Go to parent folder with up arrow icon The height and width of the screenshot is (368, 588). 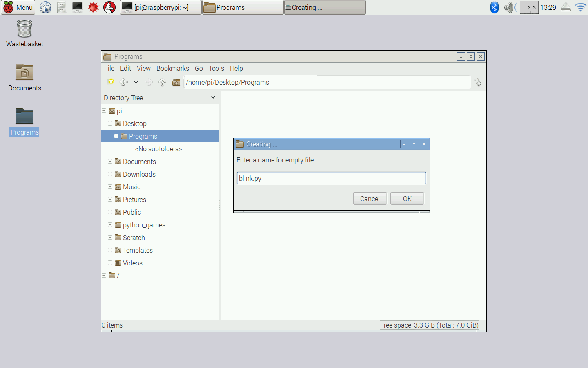[x=162, y=82]
